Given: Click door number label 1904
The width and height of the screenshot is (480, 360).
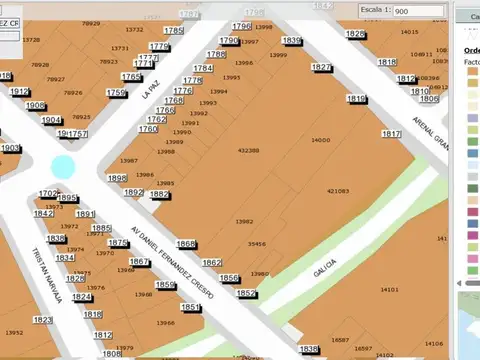Looking at the screenshot, I should point(51,120).
